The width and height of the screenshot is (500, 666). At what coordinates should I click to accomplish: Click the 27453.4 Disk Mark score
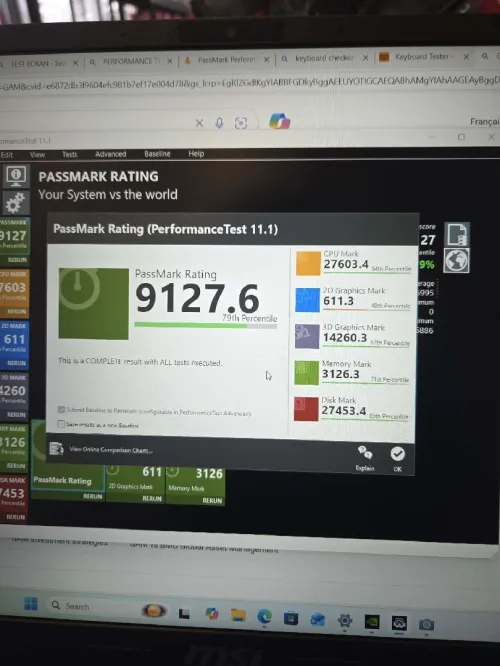343,411
